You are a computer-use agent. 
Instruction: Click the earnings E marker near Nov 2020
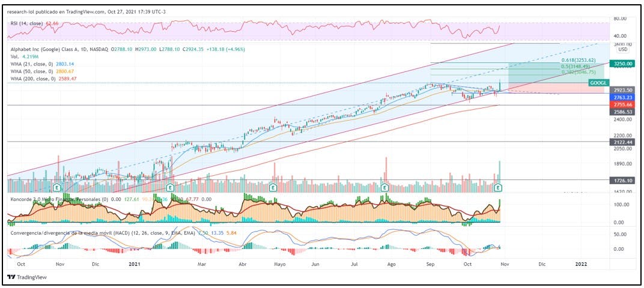pos(56,187)
